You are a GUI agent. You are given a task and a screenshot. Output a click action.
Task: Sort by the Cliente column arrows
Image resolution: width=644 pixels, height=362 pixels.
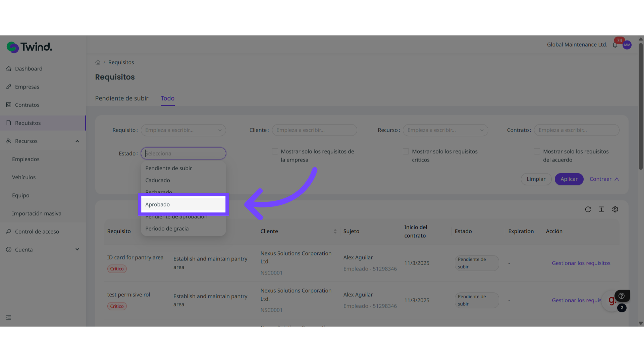[335, 231]
